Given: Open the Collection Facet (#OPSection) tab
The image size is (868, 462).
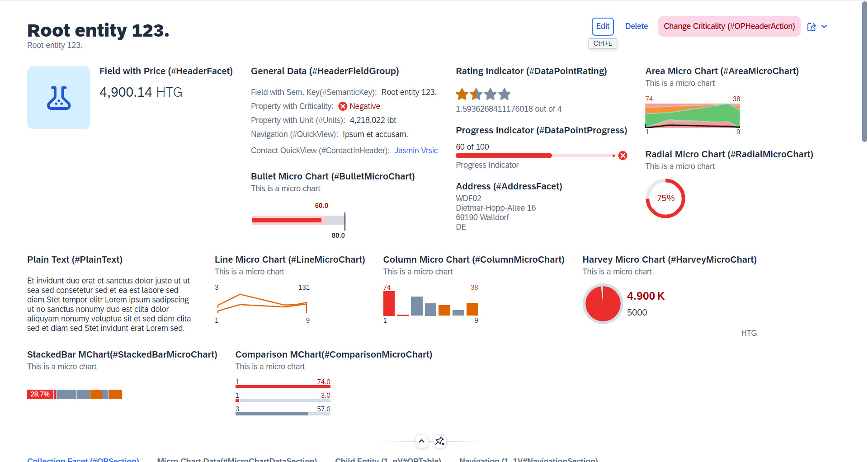Looking at the screenshot, I should (x=83, y=459).
